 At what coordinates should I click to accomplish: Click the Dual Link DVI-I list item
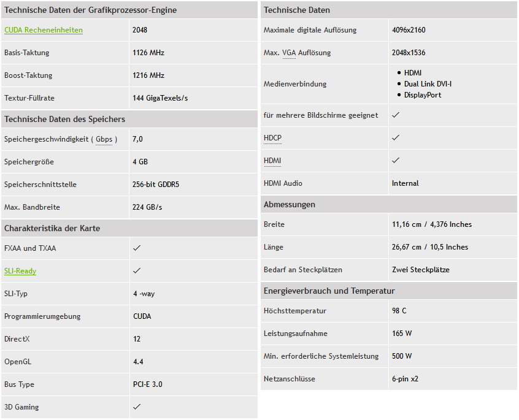[428, 84]
